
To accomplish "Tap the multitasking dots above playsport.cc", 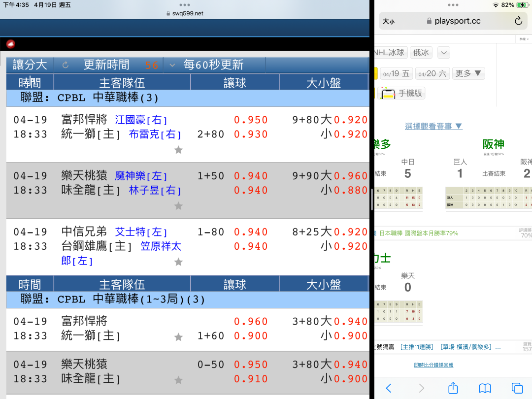I will pos(453,5).
